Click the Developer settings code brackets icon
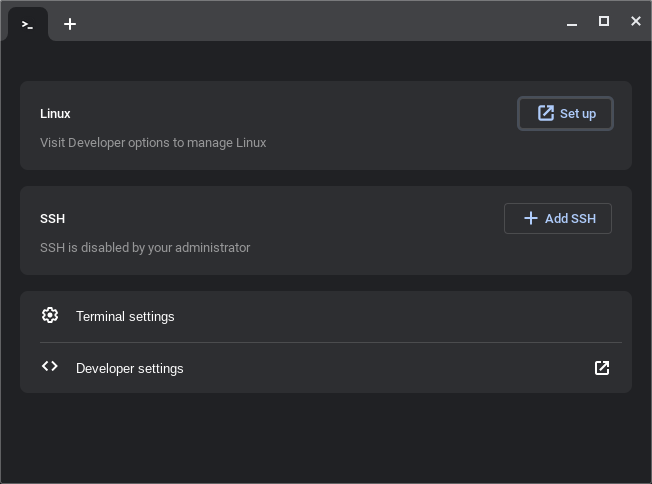Image resolution: width=652 pixels, height=484 pixels. point(50,366)
